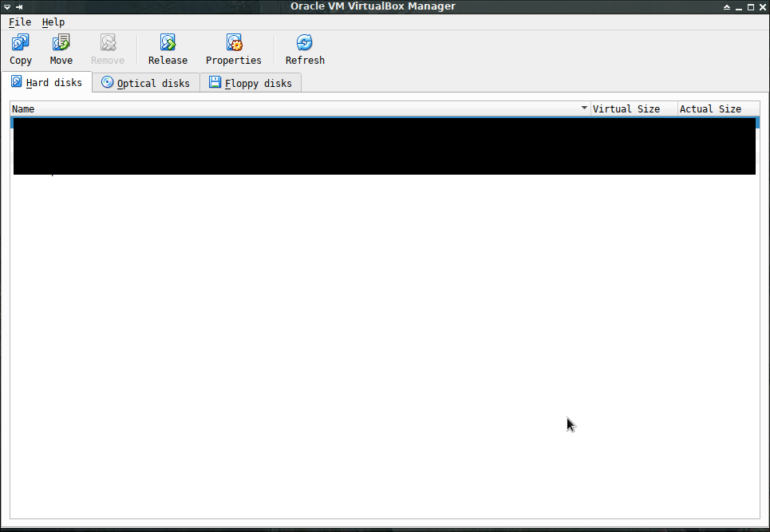Maximize the VirtualBox Manager window
770x532 pixels.
(750, 7)
